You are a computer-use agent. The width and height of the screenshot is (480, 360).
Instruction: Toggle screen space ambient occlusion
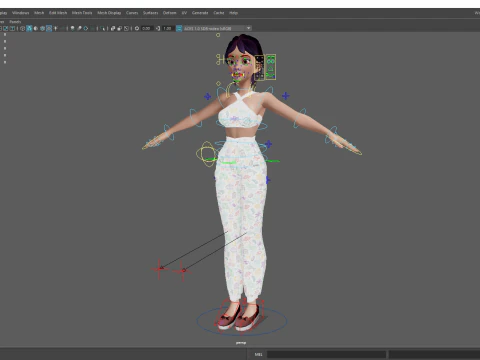click(72, 28)
